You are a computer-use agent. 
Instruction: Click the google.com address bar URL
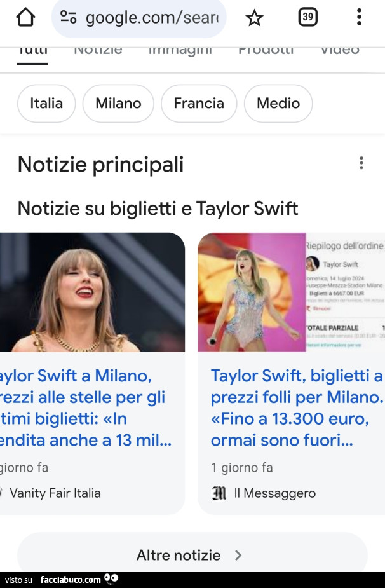(152, 18)
